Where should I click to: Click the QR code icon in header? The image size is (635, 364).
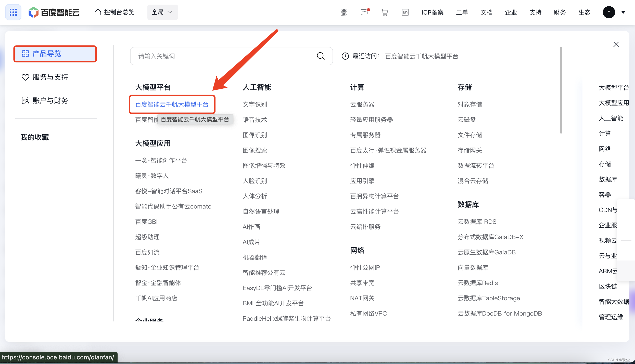tap(344, 12)
